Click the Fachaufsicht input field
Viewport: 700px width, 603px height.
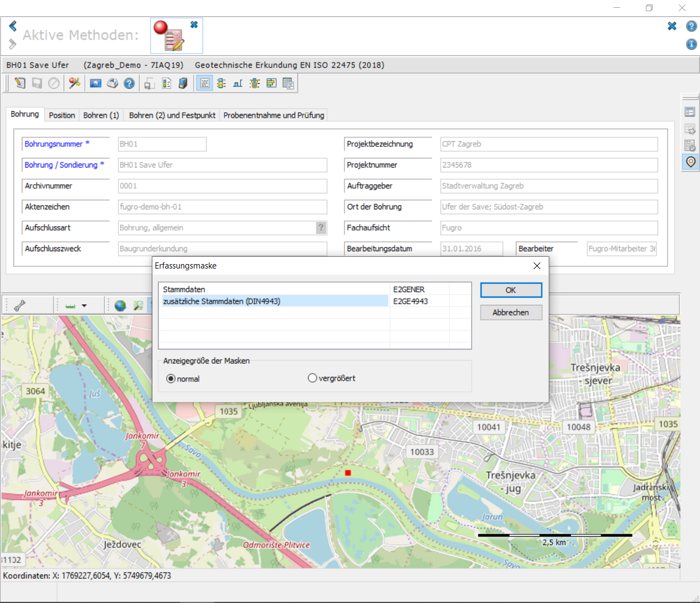[x=549, y=228]
